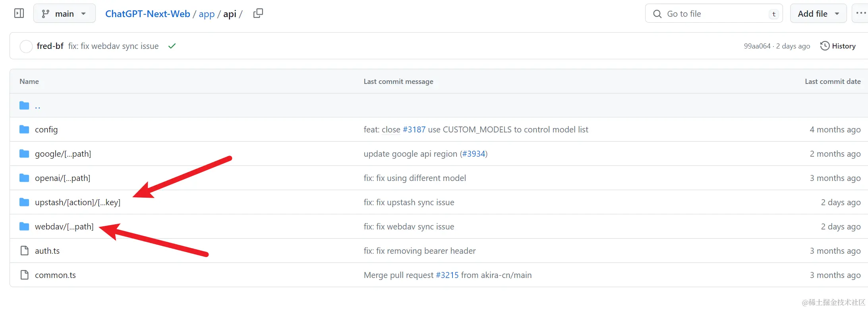Open pull request link #3215
Image resolution: width=868 pixels, height=309 pixels.
pyautogui.click(x=447, y=275)
